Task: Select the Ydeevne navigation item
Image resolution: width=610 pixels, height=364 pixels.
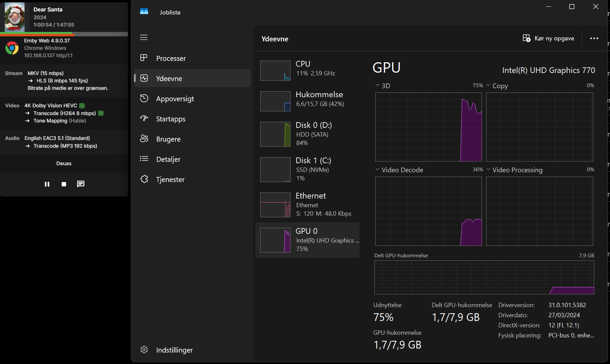Action: point(192,78)
